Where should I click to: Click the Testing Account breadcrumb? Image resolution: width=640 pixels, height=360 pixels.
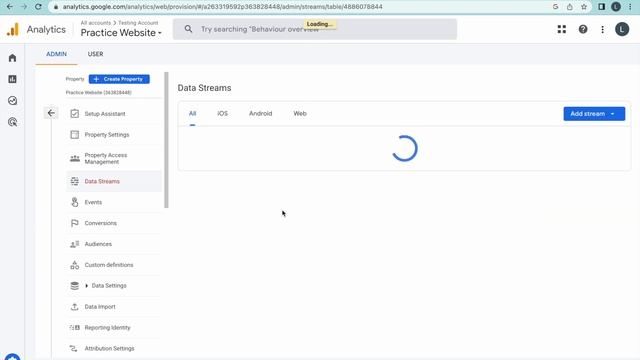pyautogui.click(x=138, y=23)
